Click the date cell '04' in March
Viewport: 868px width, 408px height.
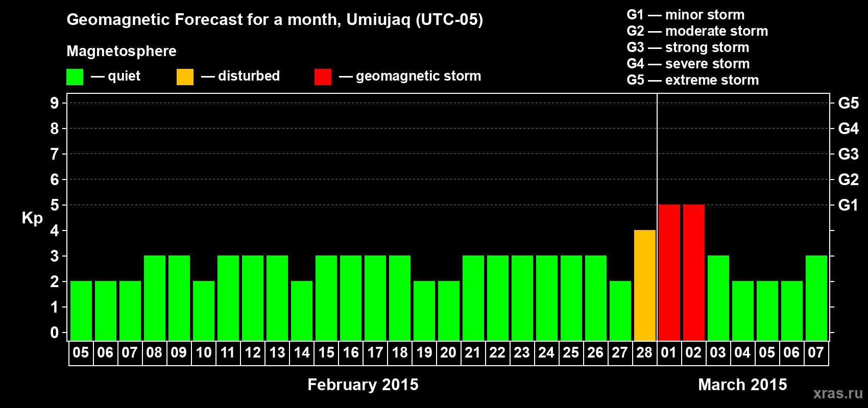(x=743, y=353)
